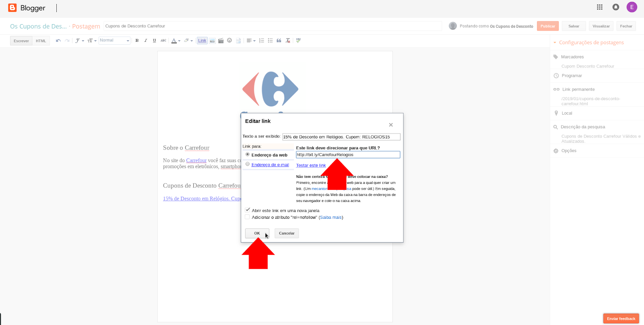This screenshot has height=325, width=644.
Task: Click the Fechar button
Action: (626, 26)
